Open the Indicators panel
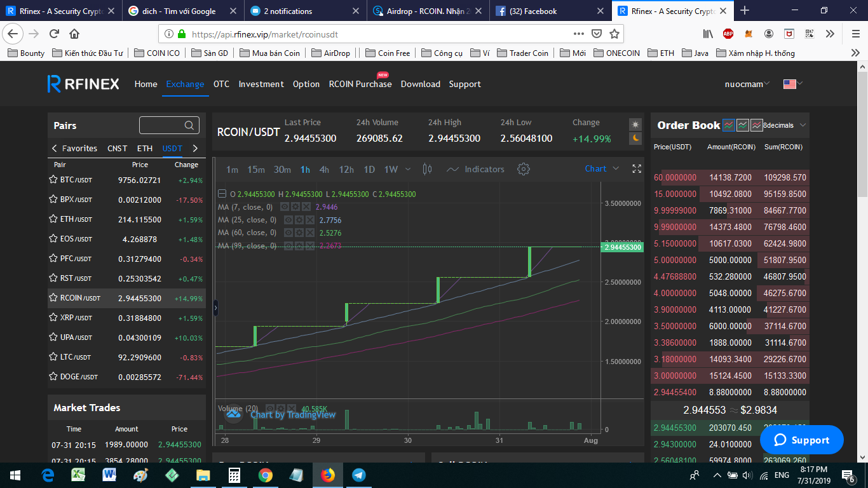Image resolution: width=868 pixels, height=488 pixels. click(475, 169)
